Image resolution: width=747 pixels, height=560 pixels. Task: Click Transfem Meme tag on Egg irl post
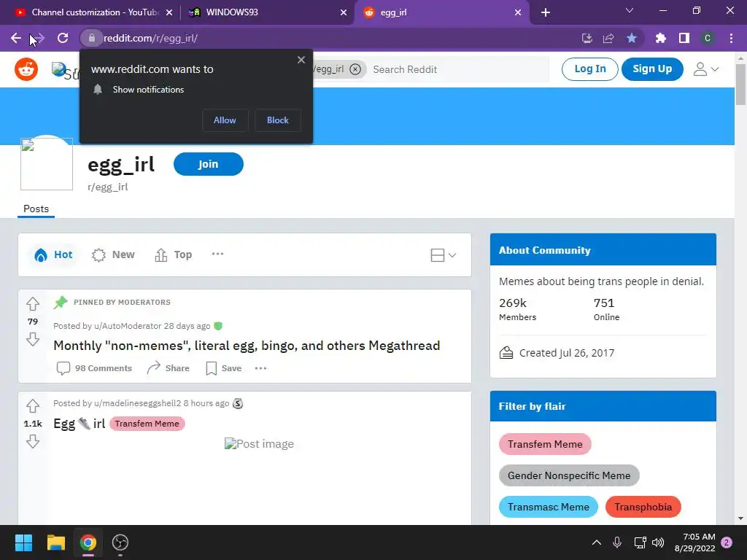pos(147,424)
